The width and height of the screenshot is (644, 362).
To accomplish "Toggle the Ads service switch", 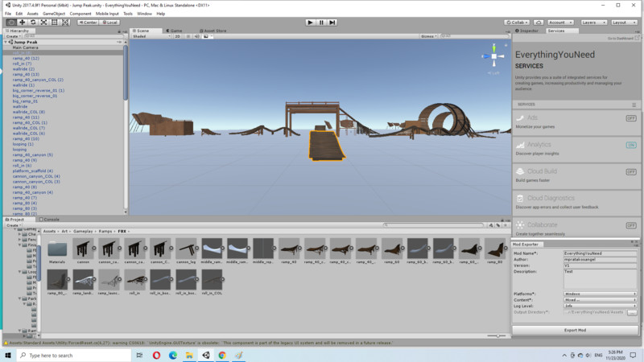I will 631,118.
